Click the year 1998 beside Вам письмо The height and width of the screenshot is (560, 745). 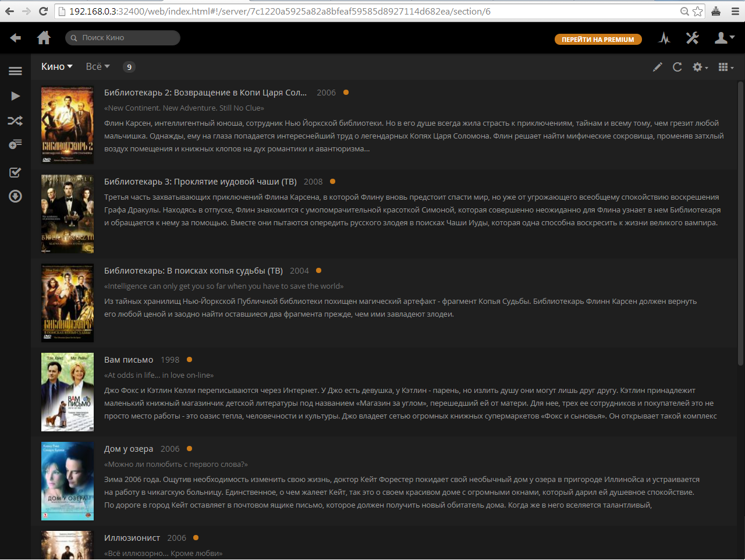[170, 360]
